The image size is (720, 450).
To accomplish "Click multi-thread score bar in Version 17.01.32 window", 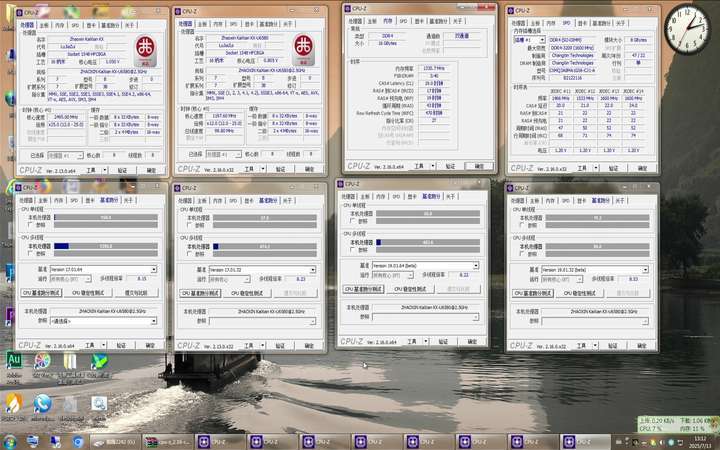I will (x=265, y=247).
